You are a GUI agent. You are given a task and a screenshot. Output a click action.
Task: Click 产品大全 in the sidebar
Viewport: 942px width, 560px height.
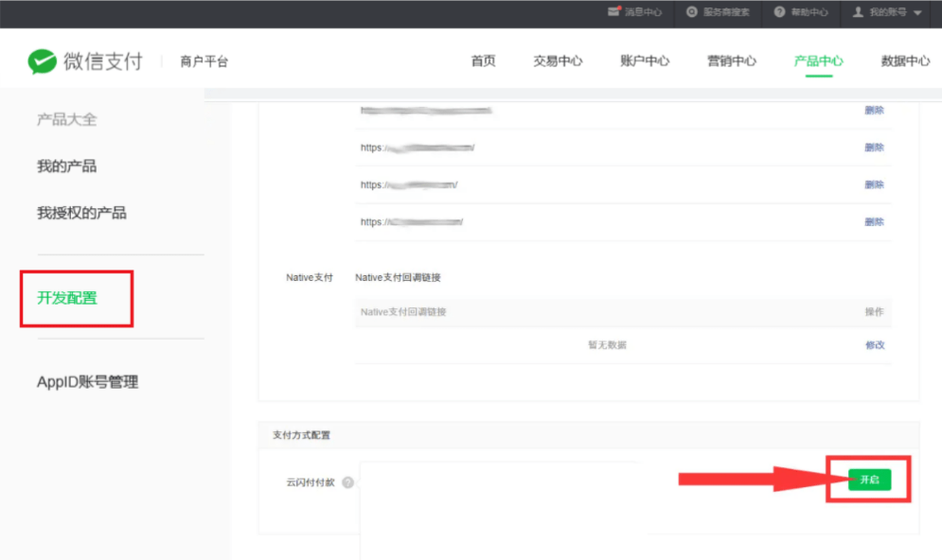(x=66, y=119)
